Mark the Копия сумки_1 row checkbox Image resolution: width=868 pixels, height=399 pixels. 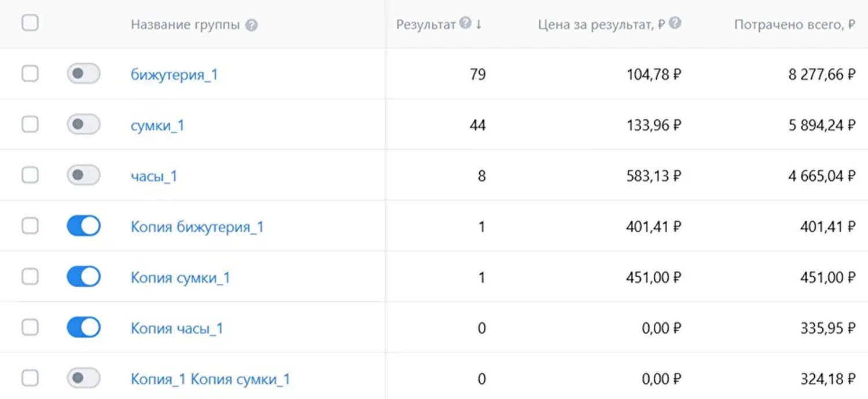[30, 277]
